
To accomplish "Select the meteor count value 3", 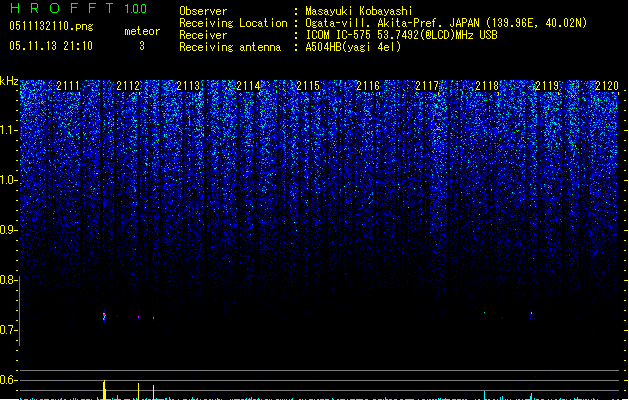I will [x=142, y=46].
